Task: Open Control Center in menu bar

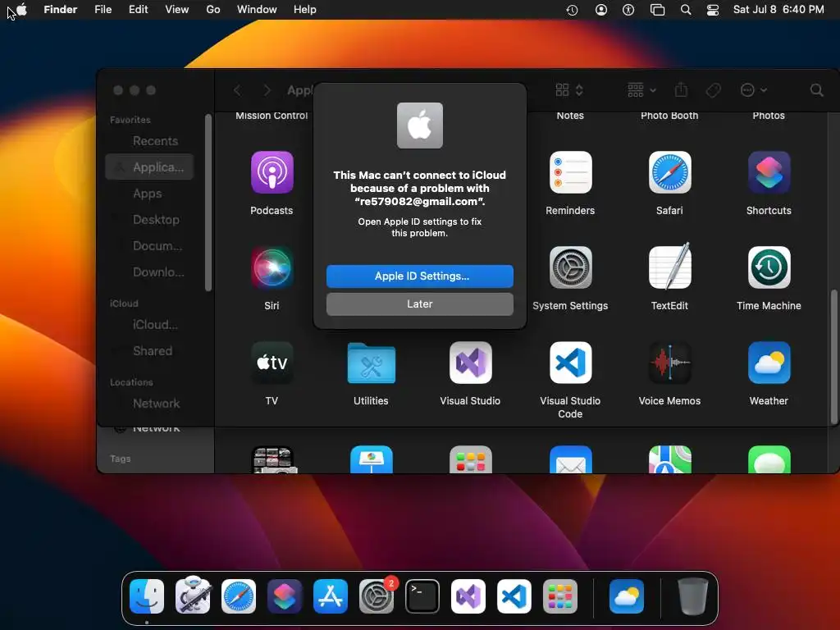Action: coord(713,10)
